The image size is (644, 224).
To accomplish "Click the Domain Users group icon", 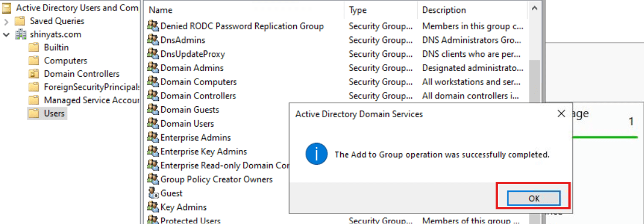I will point(152,124).
